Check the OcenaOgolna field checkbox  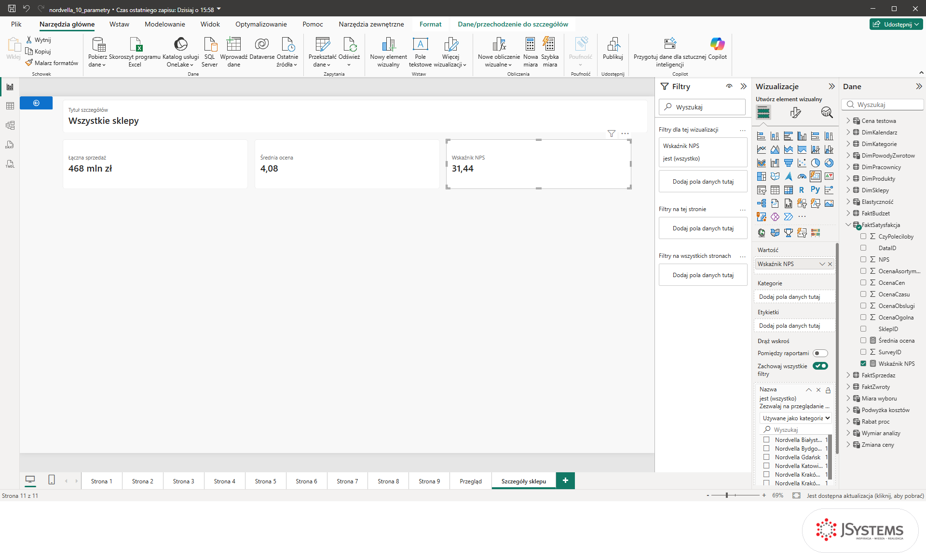coord(863,318)
